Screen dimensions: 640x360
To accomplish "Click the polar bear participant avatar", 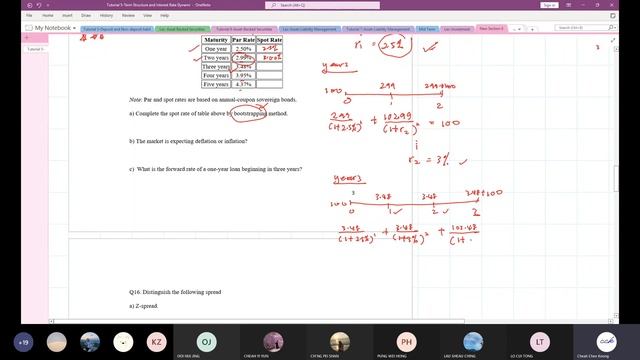I will (x=123, y=342).
